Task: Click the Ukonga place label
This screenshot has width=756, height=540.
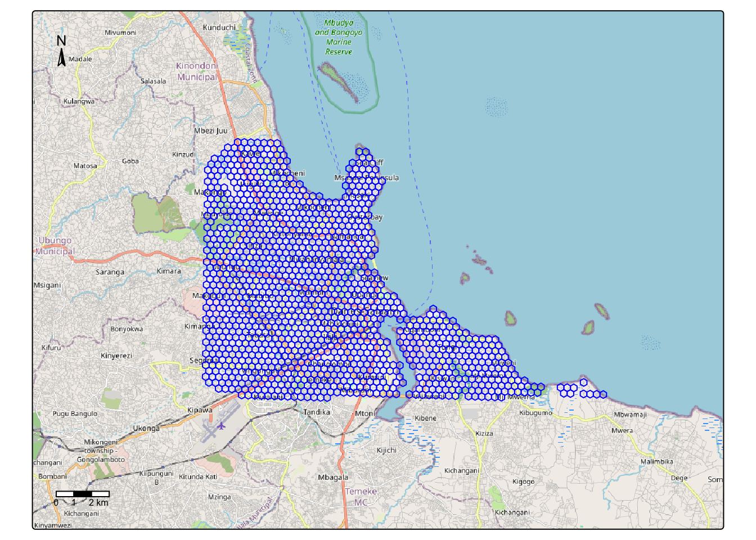Action: pos(146,428)
